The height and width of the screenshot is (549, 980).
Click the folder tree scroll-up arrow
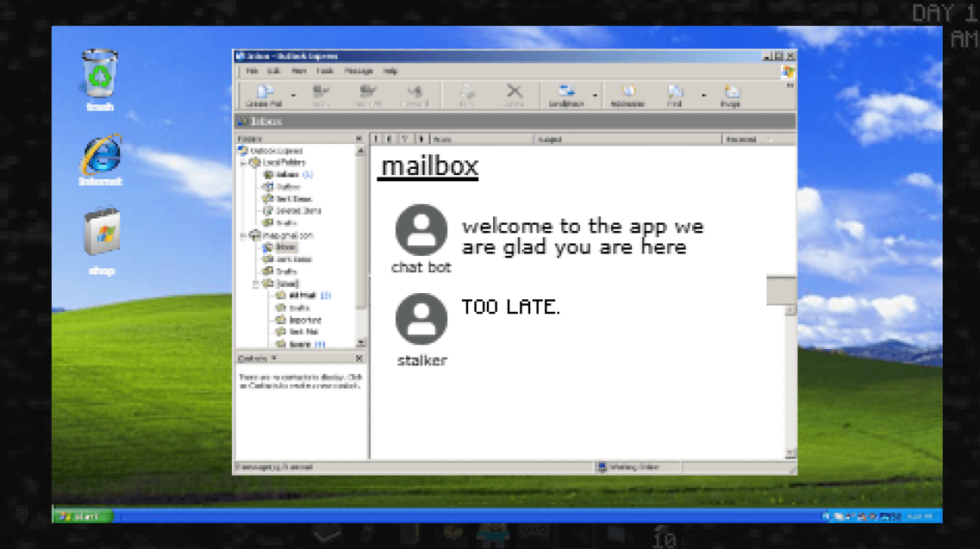click(360, 152)
